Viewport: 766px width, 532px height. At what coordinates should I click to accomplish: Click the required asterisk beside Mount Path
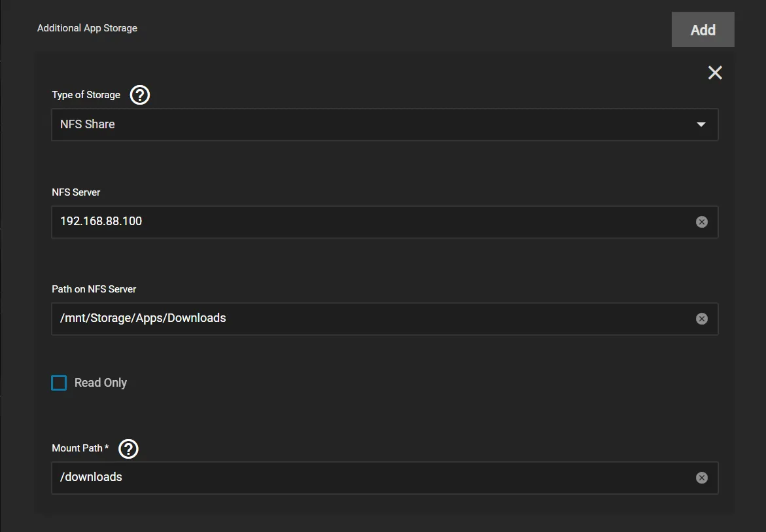(107, 448)
